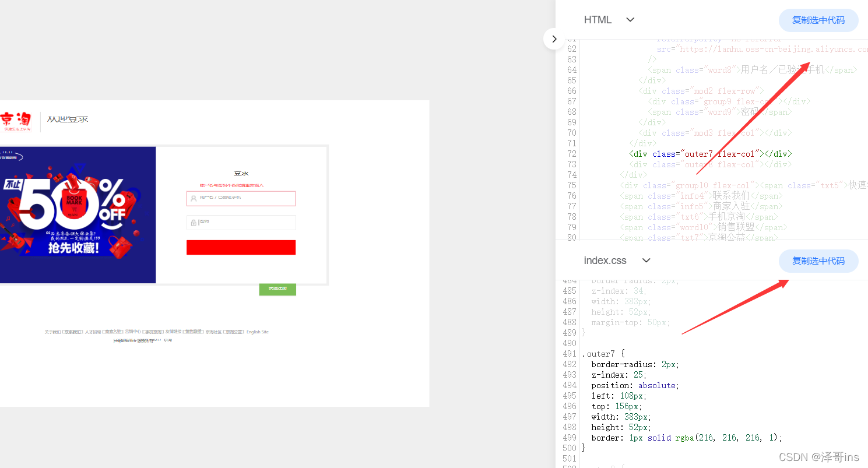
Task: Click the green quick register button
Action: pyautogui.click(x=277, y=289)
